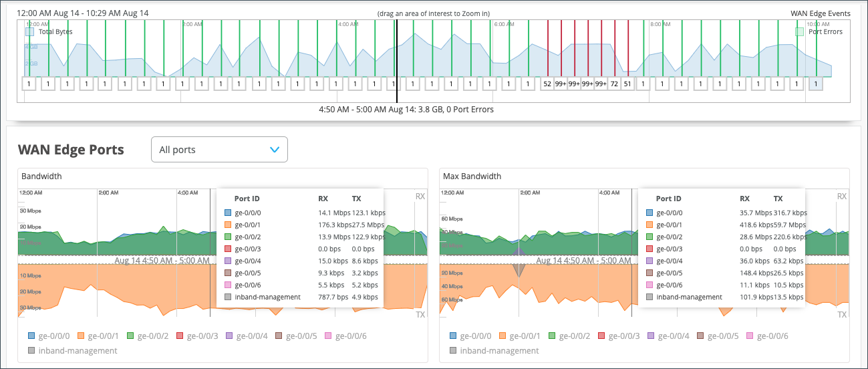Image resolution: width=868 pixels, height=369 pixels.
Task: Click the event marker labeled 51
Action: [627, 84]
